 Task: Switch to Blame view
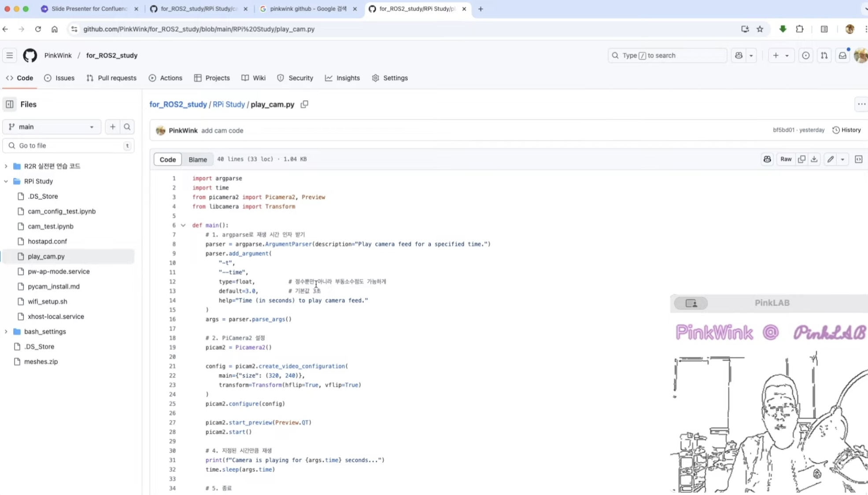pyautogui.click(x=197, y=159)
